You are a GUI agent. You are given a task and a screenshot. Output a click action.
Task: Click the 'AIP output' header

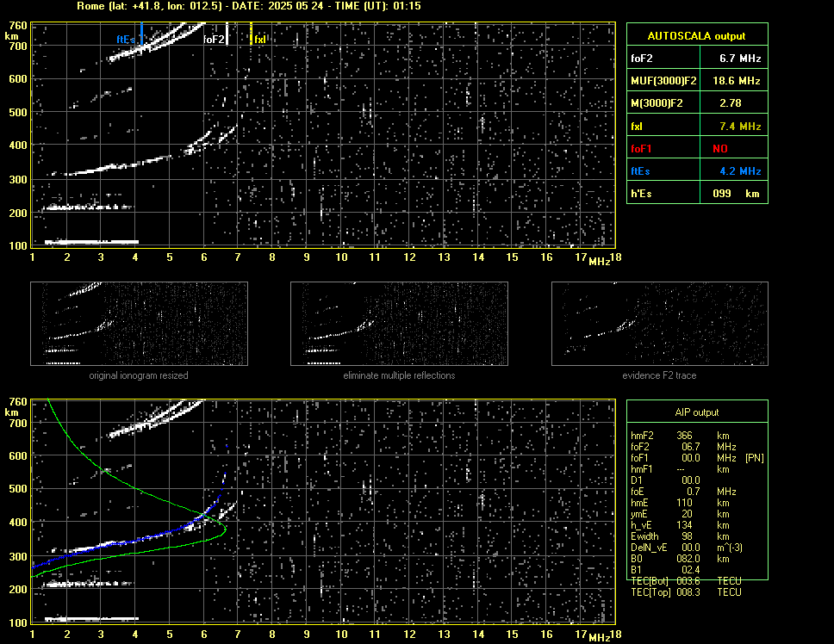coord(697,412)
